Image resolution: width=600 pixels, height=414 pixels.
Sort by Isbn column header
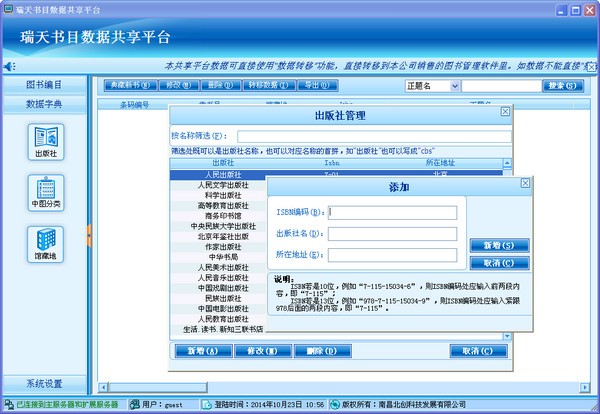(332, 163)
